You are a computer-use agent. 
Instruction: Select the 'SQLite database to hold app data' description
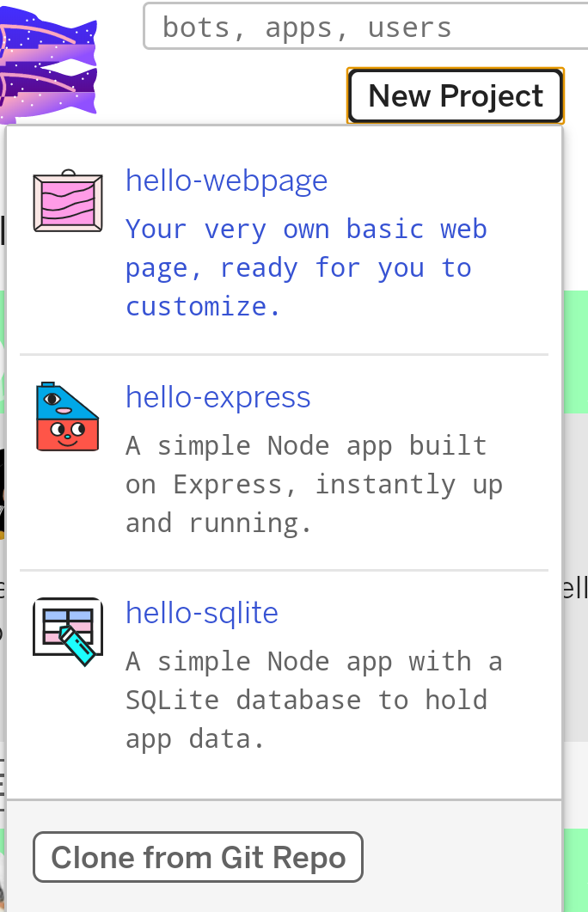click(x=314, y=700)
